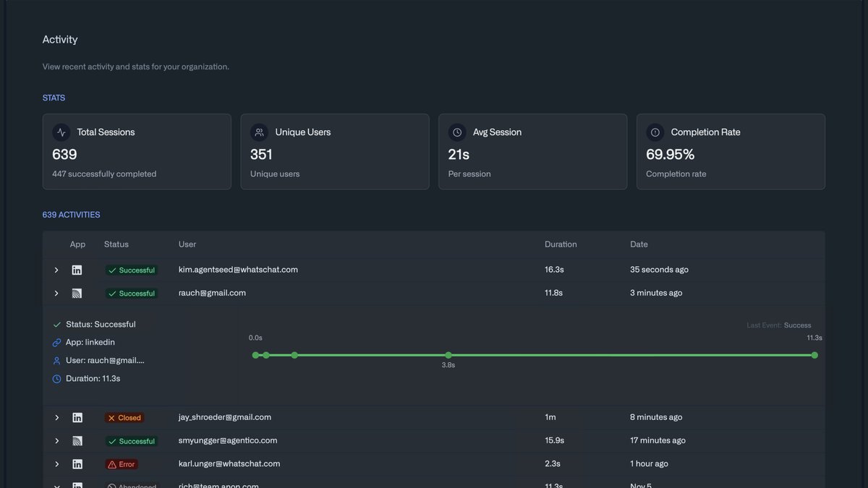This screenshot has width=868, height=488.
Task: Click the second event dot on the timeline
Action: (266, 355)
